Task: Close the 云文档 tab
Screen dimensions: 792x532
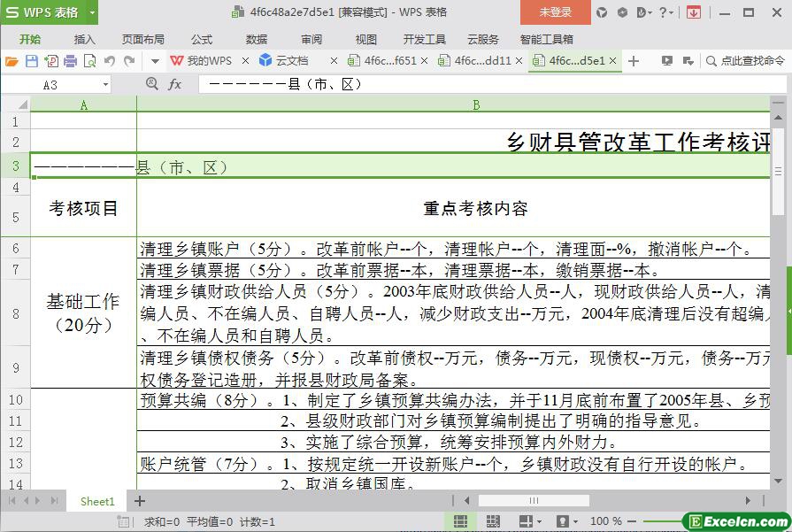Action: [334, 61]
